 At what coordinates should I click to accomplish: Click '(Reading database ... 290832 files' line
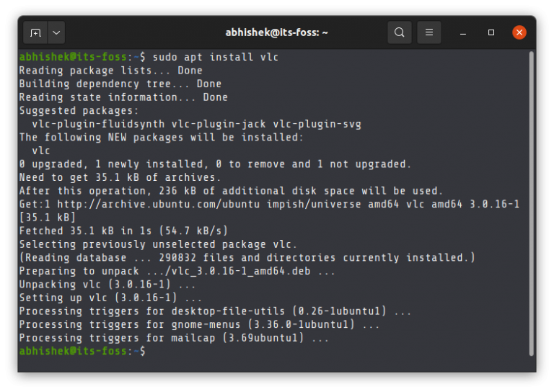click(x=247, y=258)
